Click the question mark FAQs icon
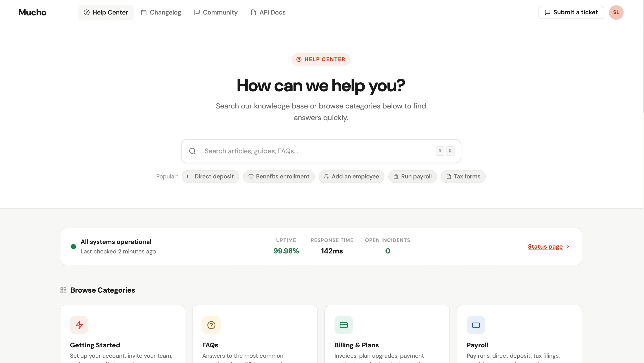 [x=211, y=325]
